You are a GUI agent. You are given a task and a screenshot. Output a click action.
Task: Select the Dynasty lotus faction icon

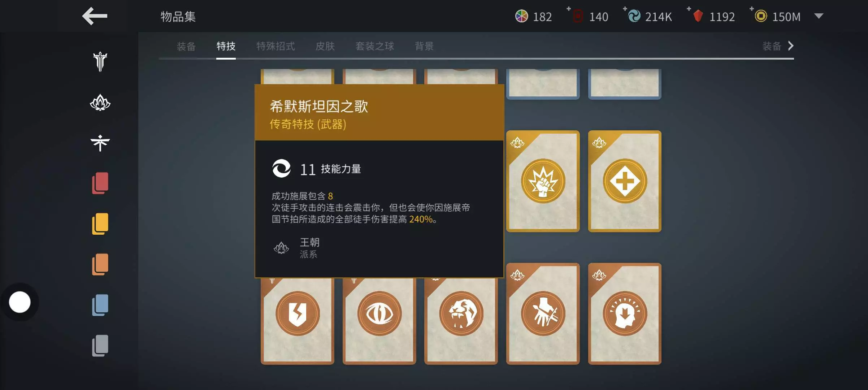tap(100, 103)
